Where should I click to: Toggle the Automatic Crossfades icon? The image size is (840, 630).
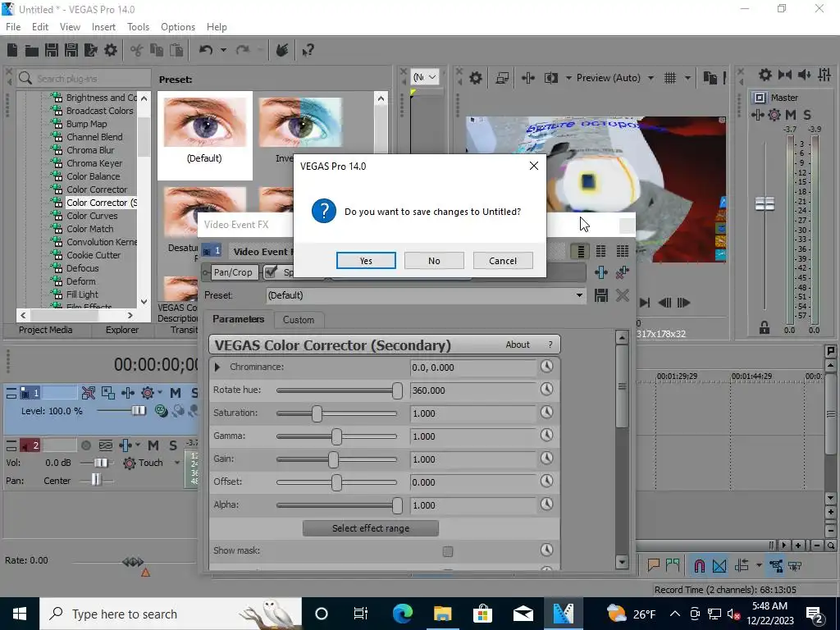point(719,566)
